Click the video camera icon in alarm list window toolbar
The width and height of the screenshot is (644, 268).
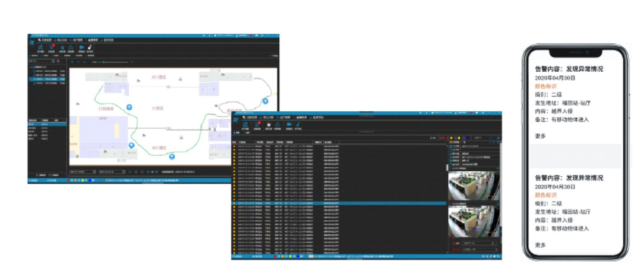[289, 124]
